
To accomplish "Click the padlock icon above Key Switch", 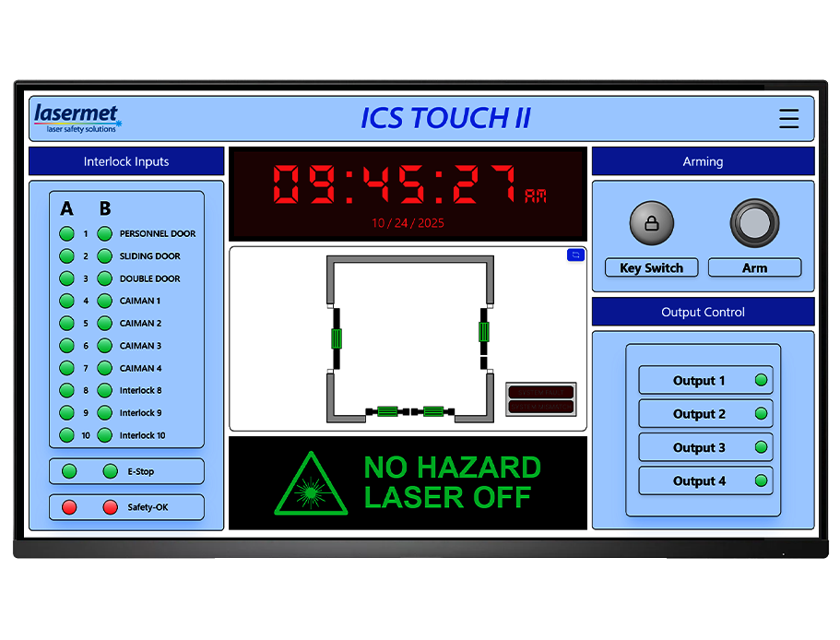I will point(651,221).
